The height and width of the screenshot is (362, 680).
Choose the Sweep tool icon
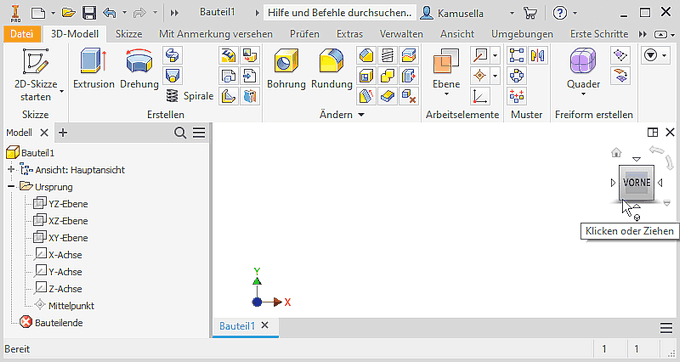173,55
